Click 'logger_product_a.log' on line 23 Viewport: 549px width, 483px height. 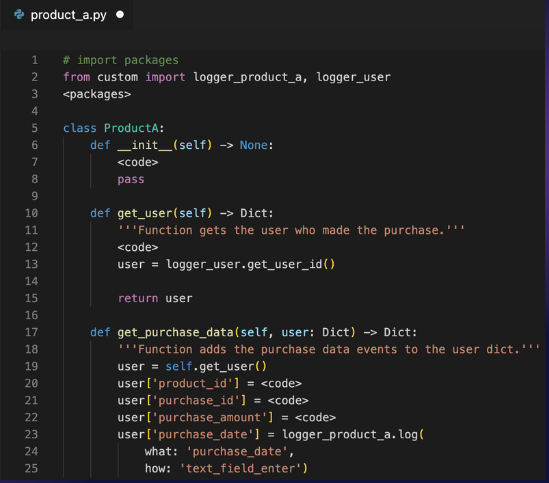350,435
